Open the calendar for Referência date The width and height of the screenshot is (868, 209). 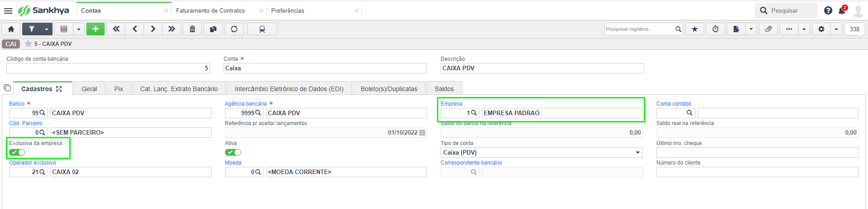(x=422, y=132)
